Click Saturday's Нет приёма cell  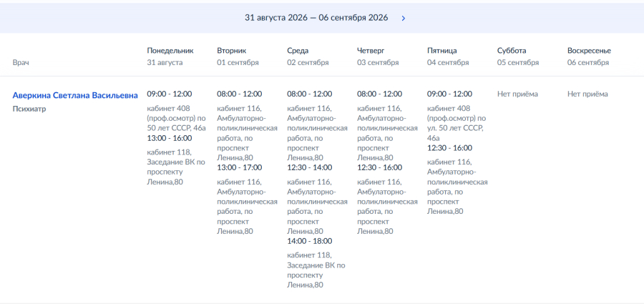click(x=517, y=94)
